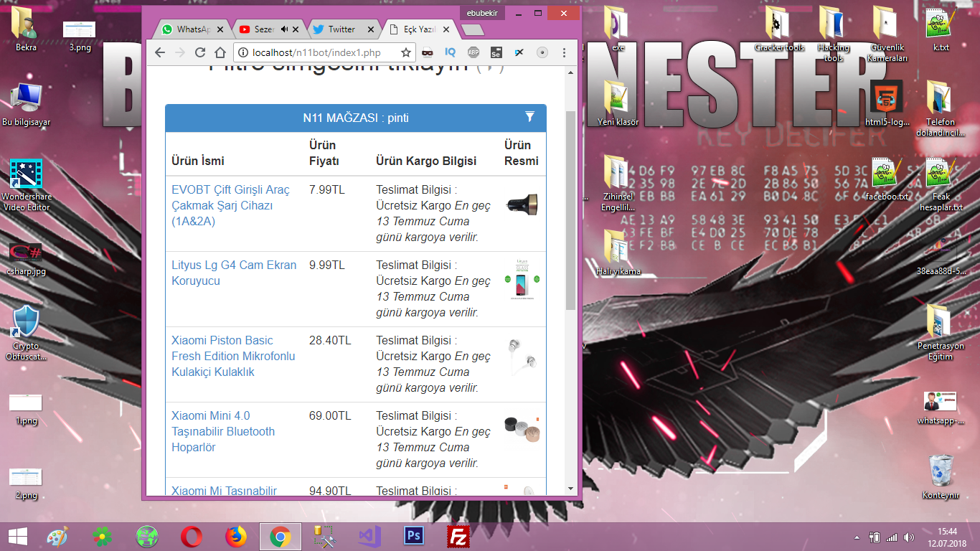Click the volume icon in system tray
This screenshot has height=551, width=980.
tap(909, 537)
